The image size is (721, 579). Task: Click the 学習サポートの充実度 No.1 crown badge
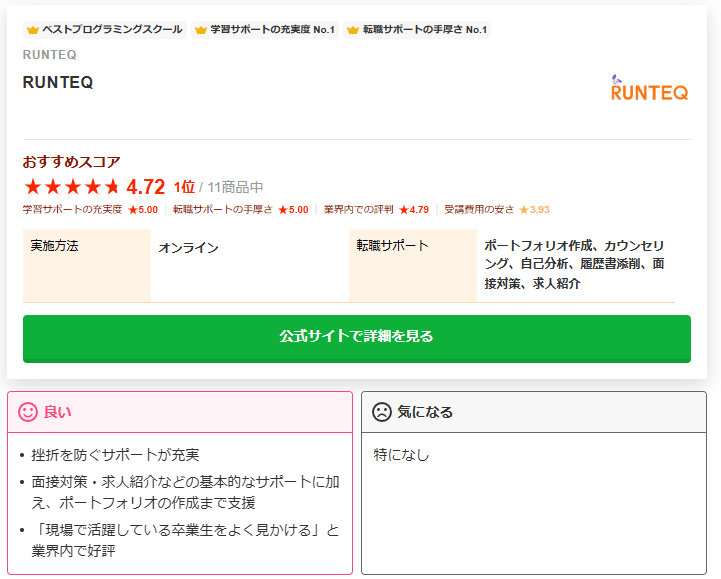pos(265,30)
